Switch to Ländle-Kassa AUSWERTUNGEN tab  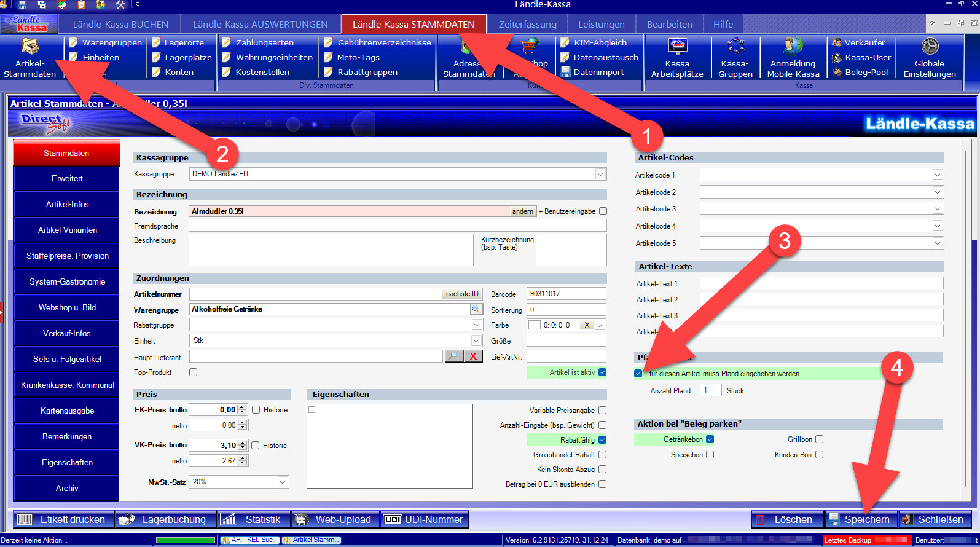pyautogui.click(x=261, y=25)
